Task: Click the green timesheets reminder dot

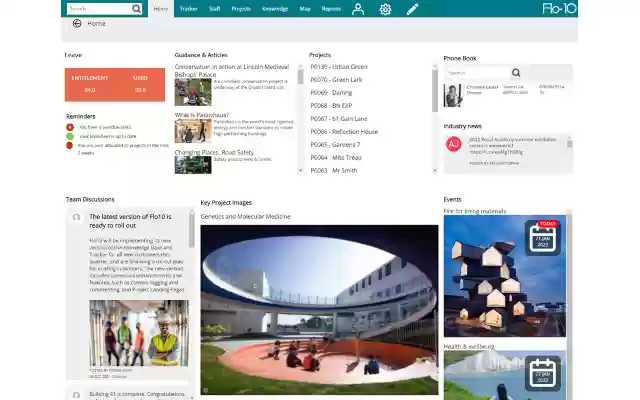Action: point(70,136)
